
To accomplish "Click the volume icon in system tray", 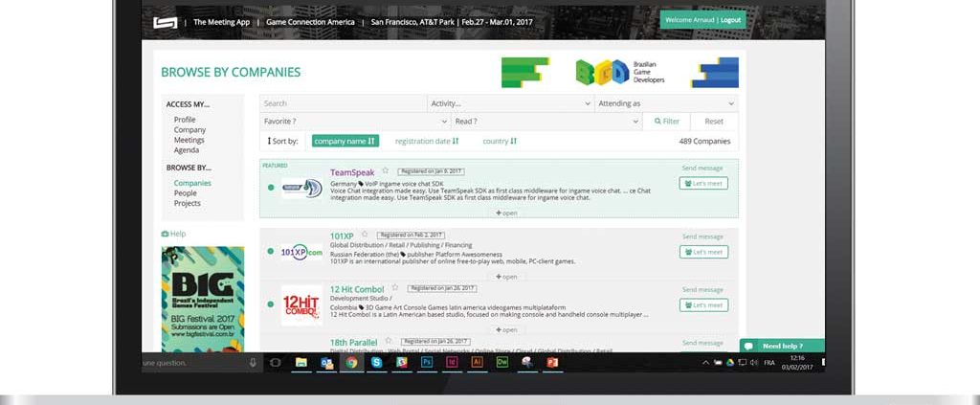I will (x=754, y=363).
